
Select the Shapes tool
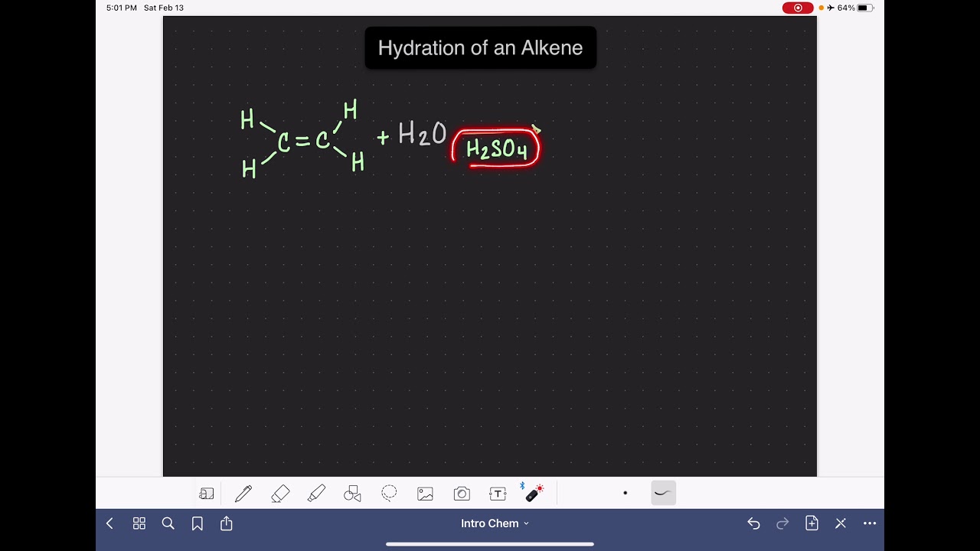[x=352, y=494]
